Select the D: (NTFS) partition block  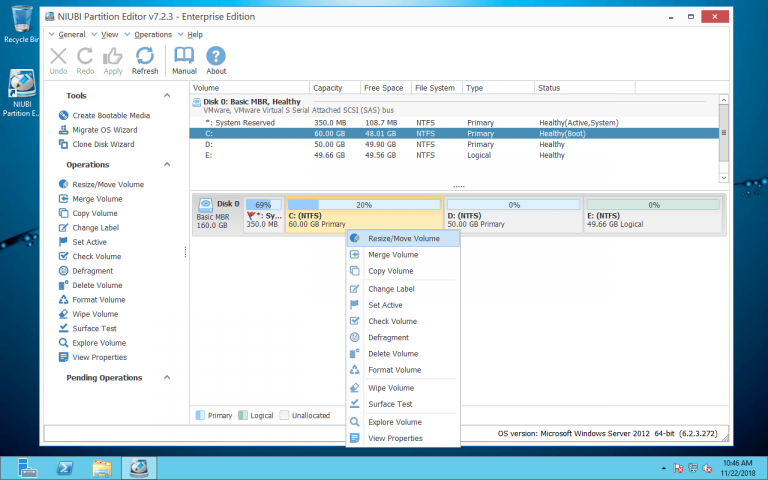click(513, 215)
